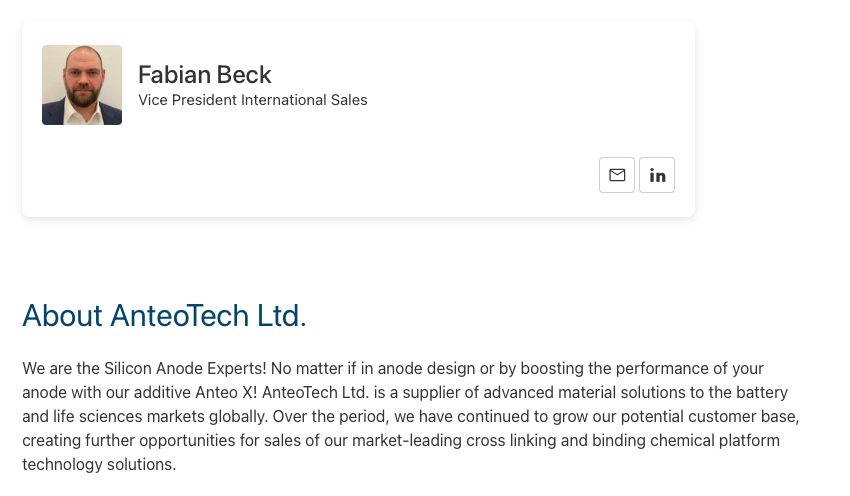Click the Silicon Anode Experts paragraph text
Image resolution: width=850 pixels, height=496 pixels.
tap(410, 416)
